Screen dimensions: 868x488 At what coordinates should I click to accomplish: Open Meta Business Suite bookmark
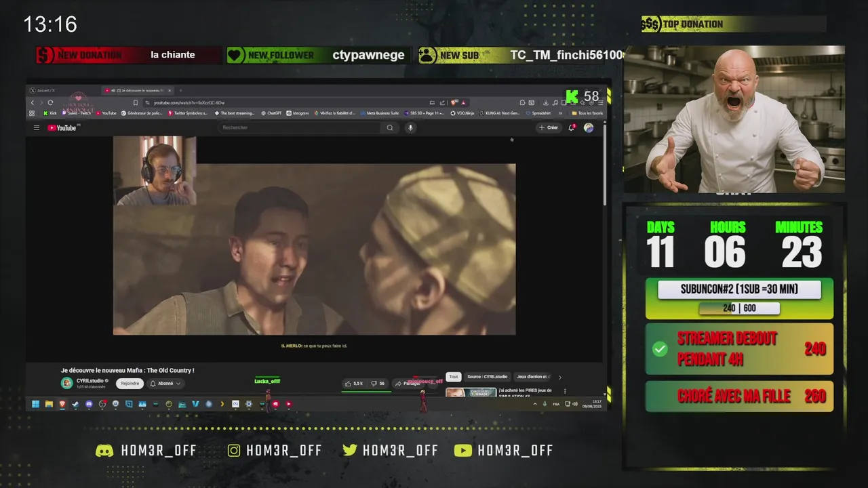(380, 113)
